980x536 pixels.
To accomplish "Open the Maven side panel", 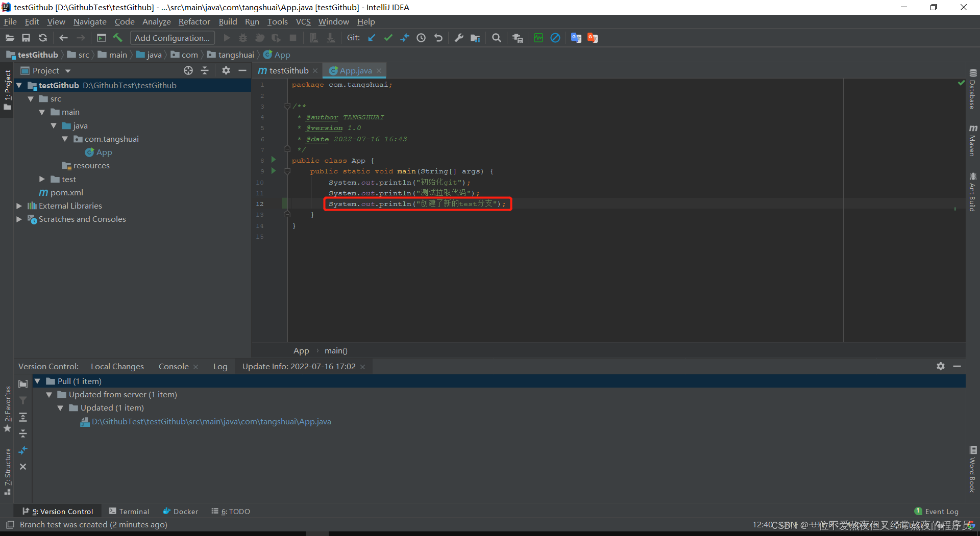I will point(973,140).
